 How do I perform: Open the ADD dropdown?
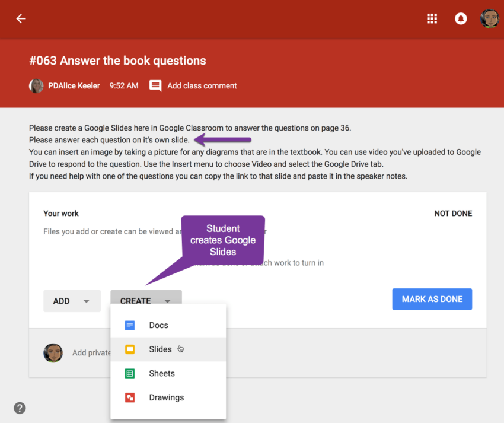coord(72,301)
